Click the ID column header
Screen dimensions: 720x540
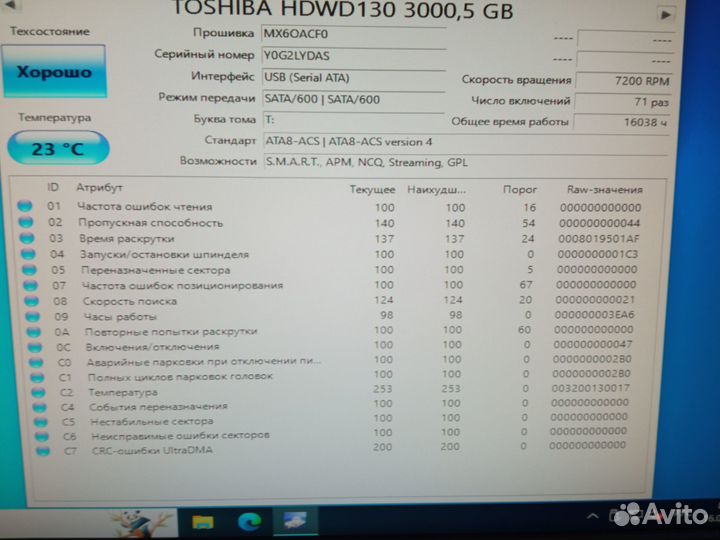(x=53, y=187)
